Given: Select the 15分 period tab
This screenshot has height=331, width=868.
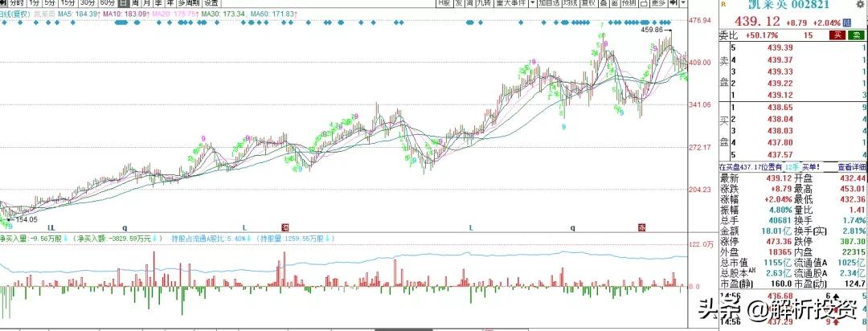Looking at the screenshot, I should 69,2.
